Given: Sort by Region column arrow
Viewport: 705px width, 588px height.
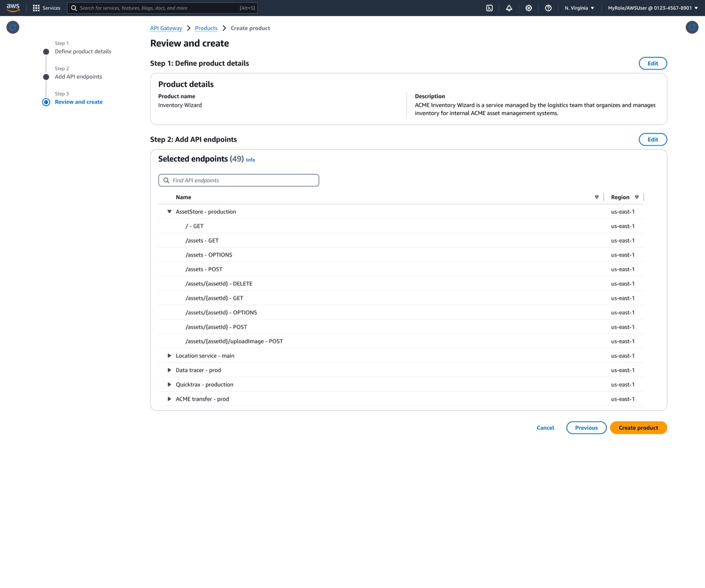Looking at the screenshot, I should (637, 197).
